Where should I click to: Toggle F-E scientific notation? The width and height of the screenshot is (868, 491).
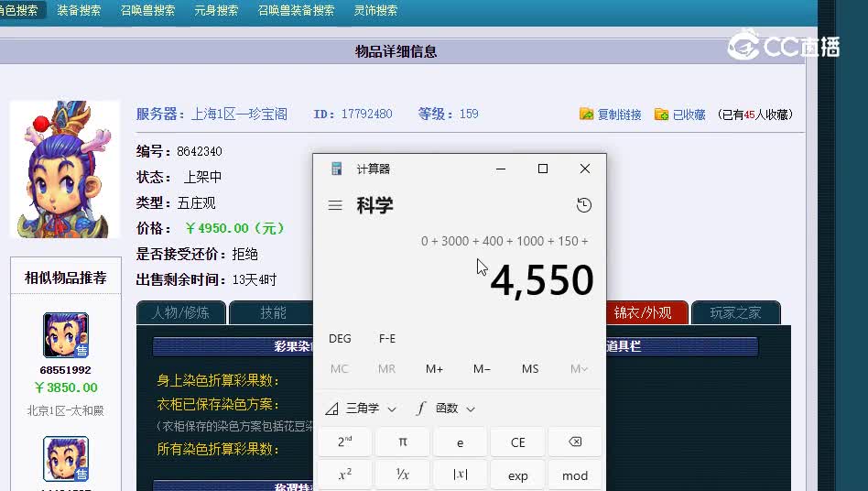click(x=387, y=338)
